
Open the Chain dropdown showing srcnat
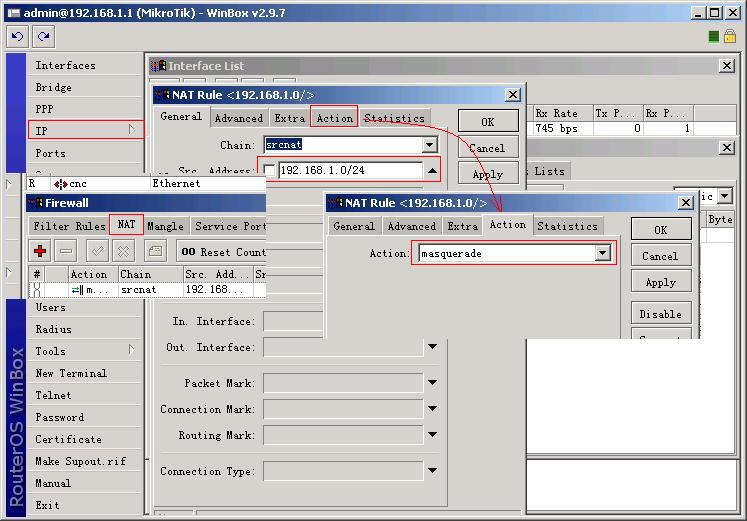point(429,145)
